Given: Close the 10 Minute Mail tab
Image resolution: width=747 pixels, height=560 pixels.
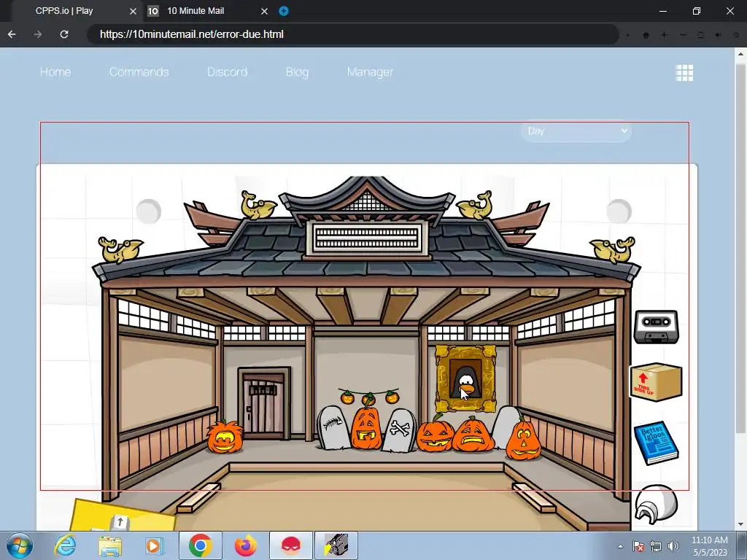Looking at the screenshot, I should 264,11.
